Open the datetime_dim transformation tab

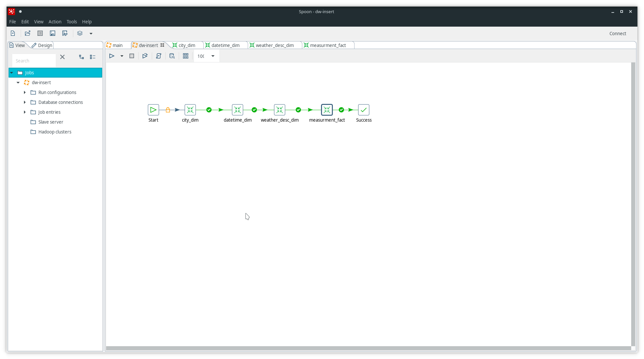coord(225,45)
